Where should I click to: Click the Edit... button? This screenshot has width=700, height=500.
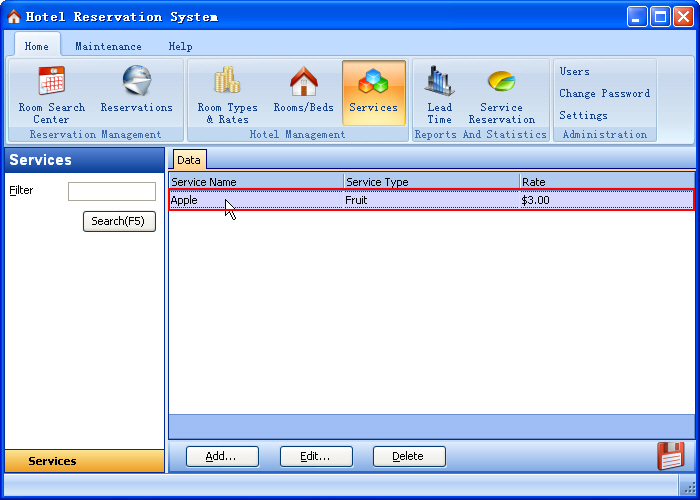coord(316,456)
